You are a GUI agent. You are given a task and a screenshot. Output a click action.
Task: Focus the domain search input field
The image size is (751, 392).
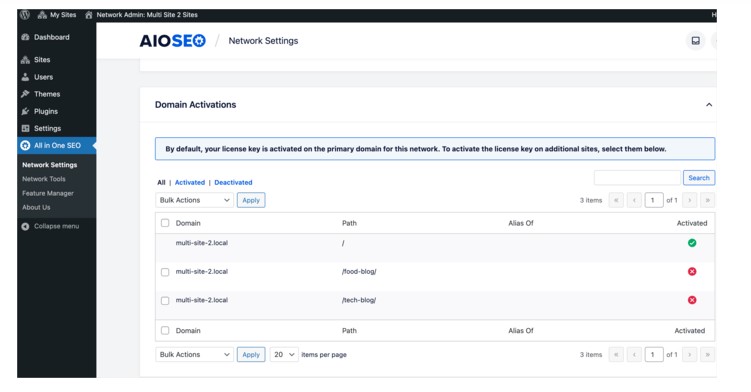pyautogui.click(x=637, y=178)
